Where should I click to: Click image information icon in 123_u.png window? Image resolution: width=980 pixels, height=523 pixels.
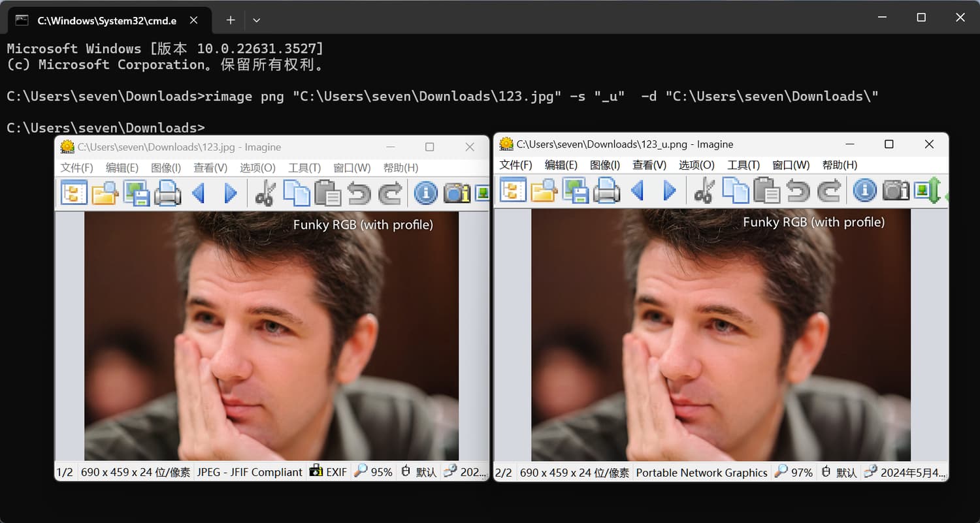pyautogui.click(x=864, y=191)
